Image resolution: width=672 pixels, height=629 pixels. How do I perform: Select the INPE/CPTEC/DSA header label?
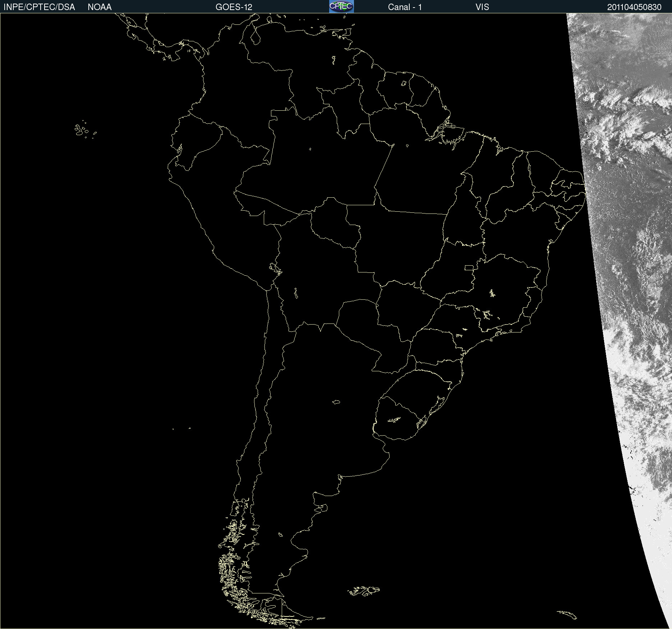click(x=39, y=7)
